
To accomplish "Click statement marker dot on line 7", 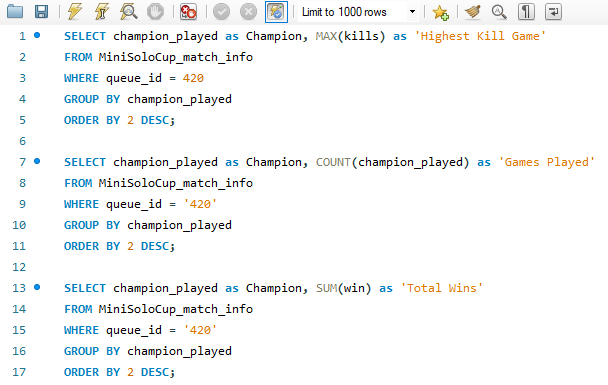I will click(37, 161).
